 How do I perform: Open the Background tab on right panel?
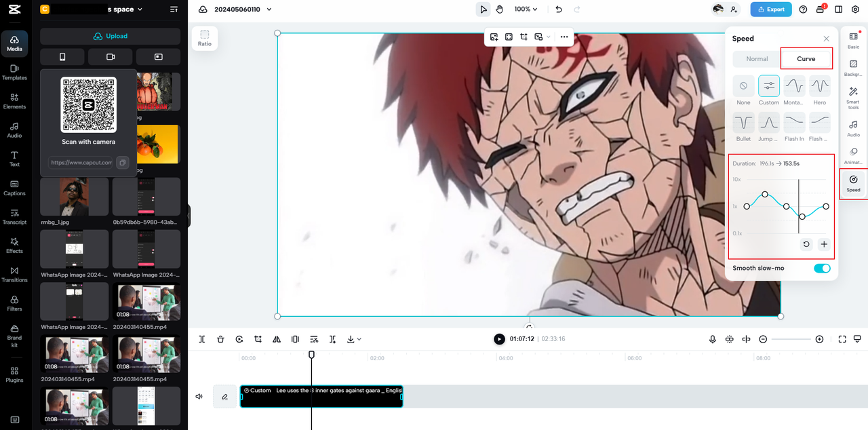853,67
